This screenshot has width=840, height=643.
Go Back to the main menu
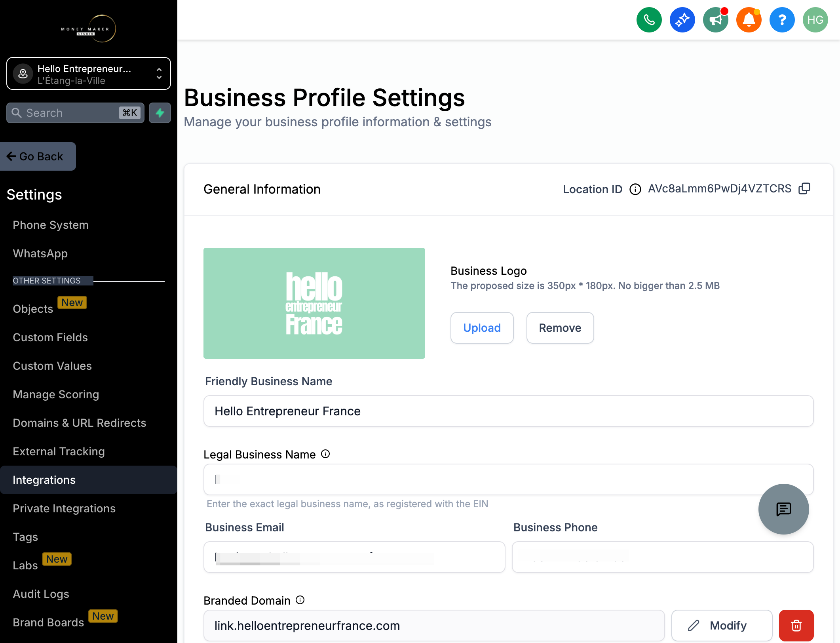click(38, 156)
